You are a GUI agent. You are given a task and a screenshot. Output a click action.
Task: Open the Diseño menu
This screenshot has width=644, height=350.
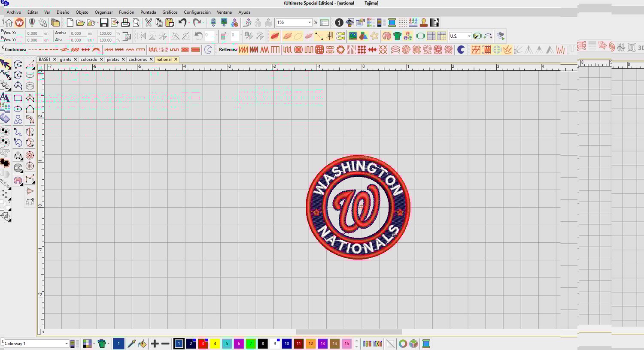pyautogui.click(x=63, y=12)
